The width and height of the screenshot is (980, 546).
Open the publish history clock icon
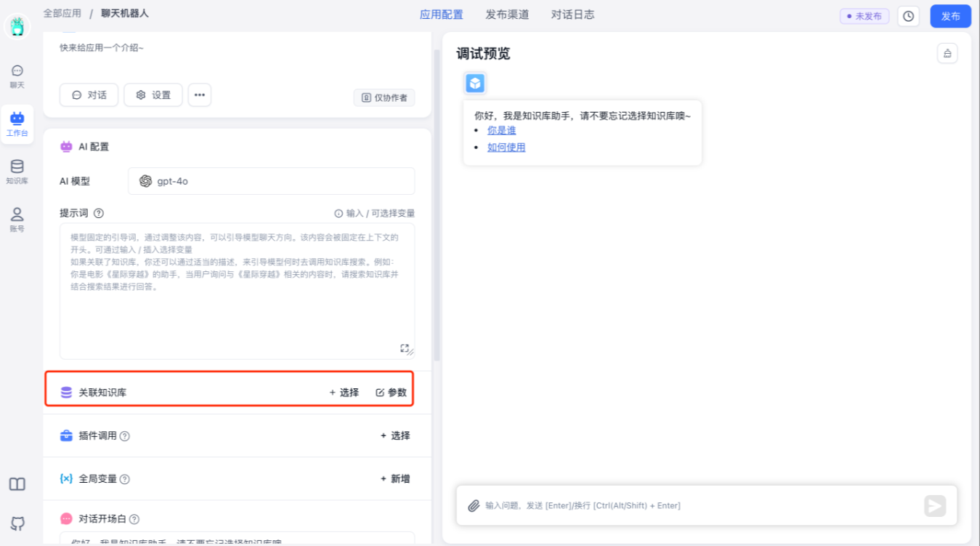(908, 16)
